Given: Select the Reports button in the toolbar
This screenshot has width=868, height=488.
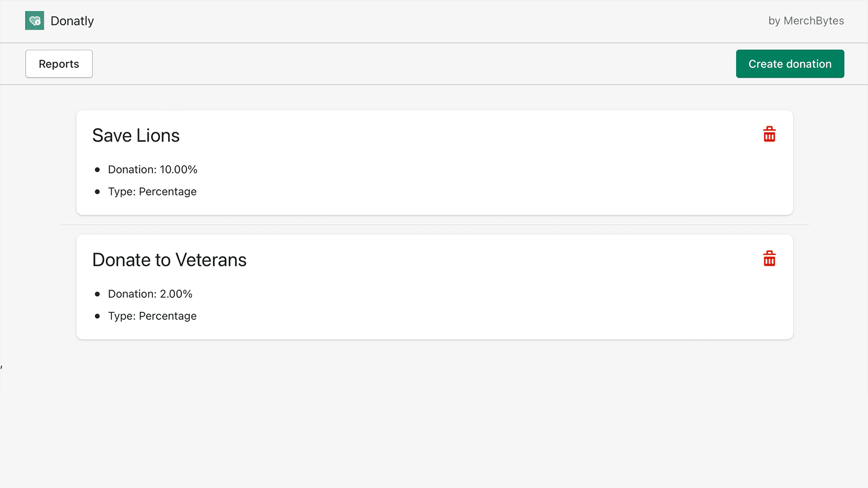Looking at the screenshot, I should point(59,63).
